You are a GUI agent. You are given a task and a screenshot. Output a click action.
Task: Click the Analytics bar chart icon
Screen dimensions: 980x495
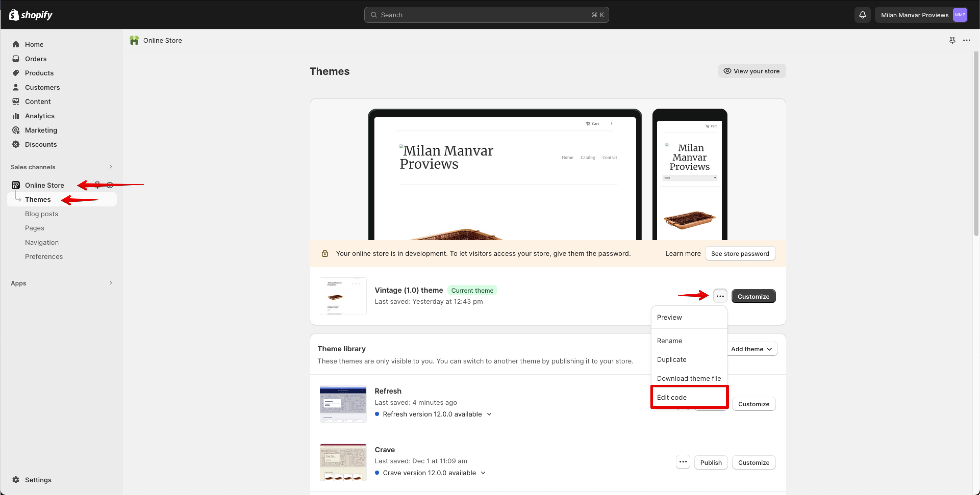pyautogui.click(x=16, y=115)
